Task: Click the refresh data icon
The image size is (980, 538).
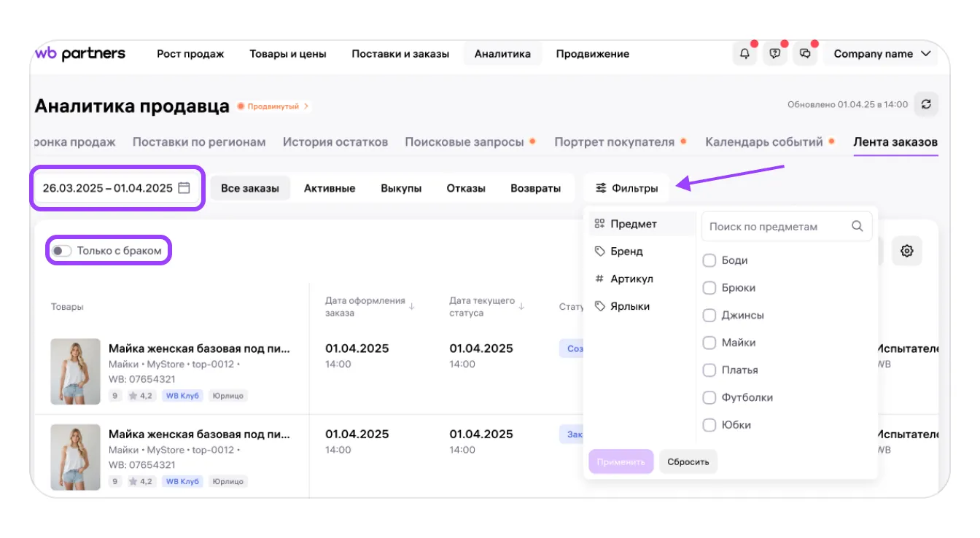Action: pos(926,104)
